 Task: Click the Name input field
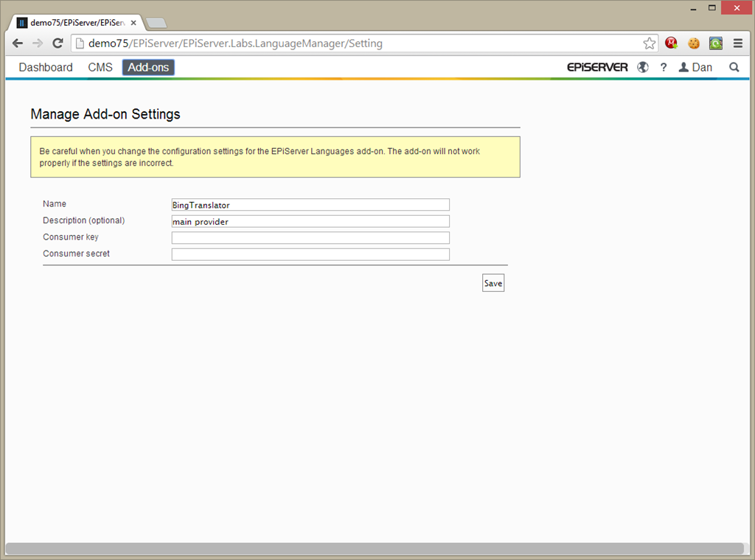pyautogui.click(x=310, y=205)
